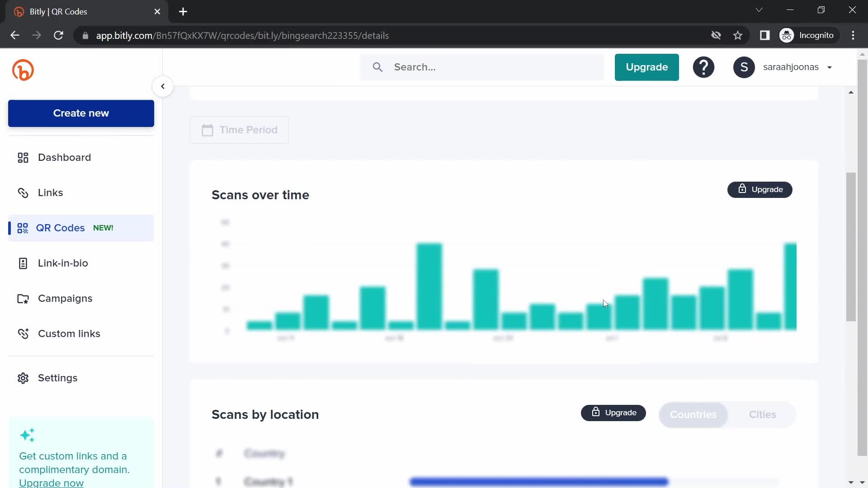The height and width of the screenshot is (488, 868).
Task: Click the Campaigns sidebar icon
Action: pos(22,298)
